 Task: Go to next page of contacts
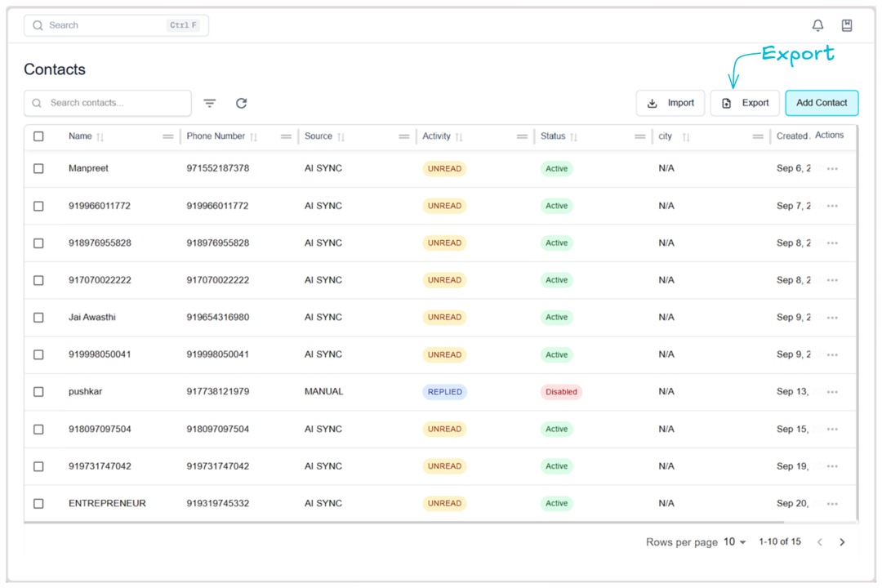coord(842,542)
